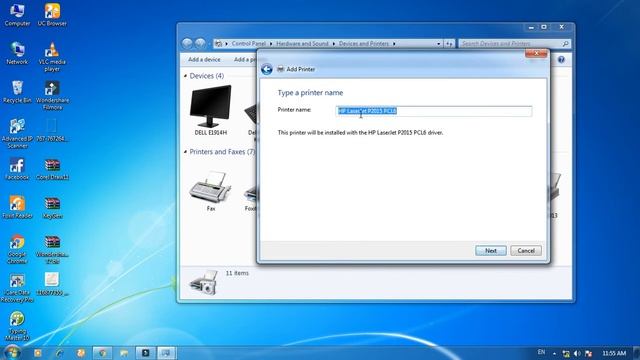
Task: Open the address bar history dropdown arrow
Action: (439, 44)
